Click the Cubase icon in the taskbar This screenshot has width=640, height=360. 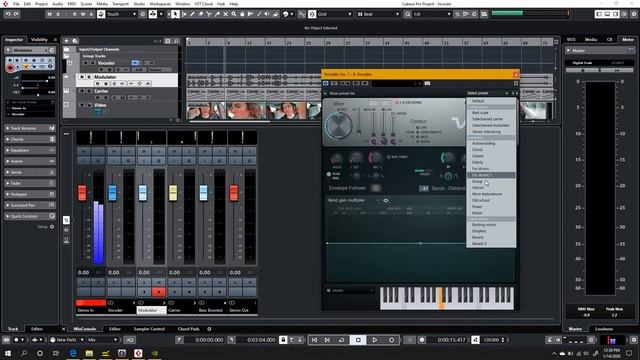(138, 353)
